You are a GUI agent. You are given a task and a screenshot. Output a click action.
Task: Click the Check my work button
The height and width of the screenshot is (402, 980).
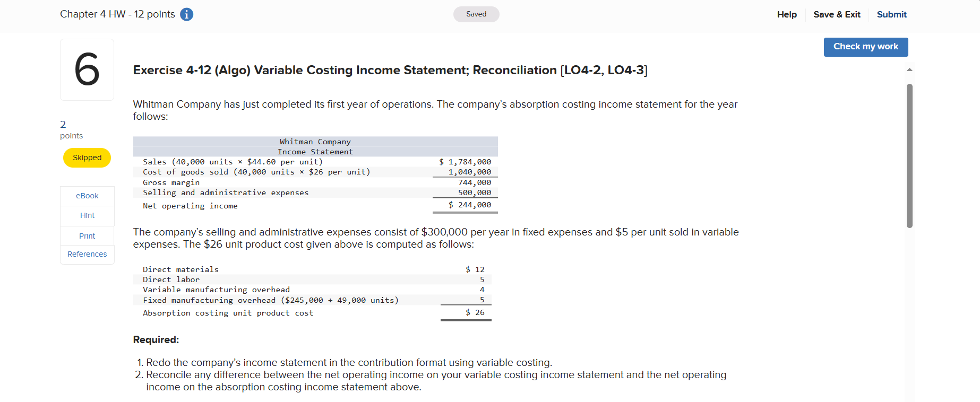click(866, 47)
